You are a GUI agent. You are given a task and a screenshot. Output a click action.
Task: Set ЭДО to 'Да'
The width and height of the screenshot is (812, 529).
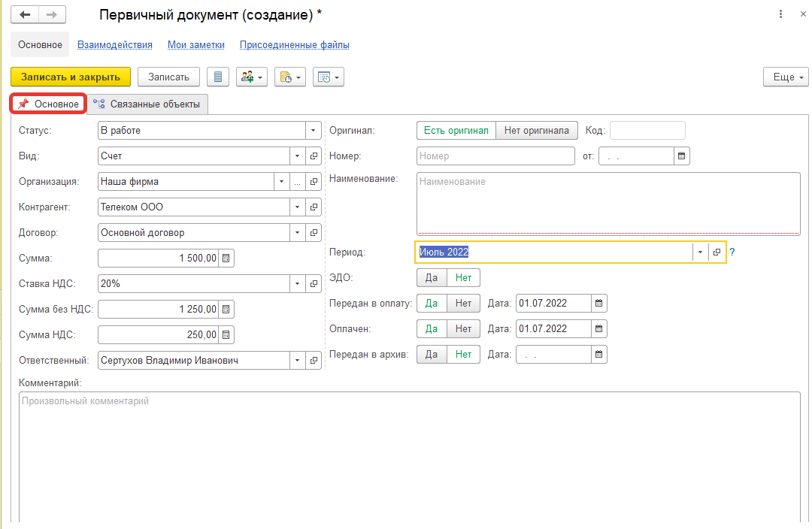tap(432, 278)
